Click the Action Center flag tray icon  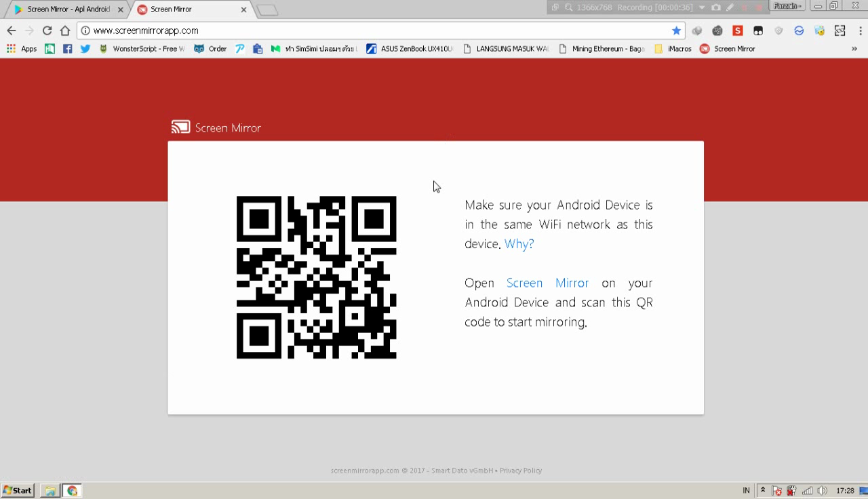tap(777, 491)
